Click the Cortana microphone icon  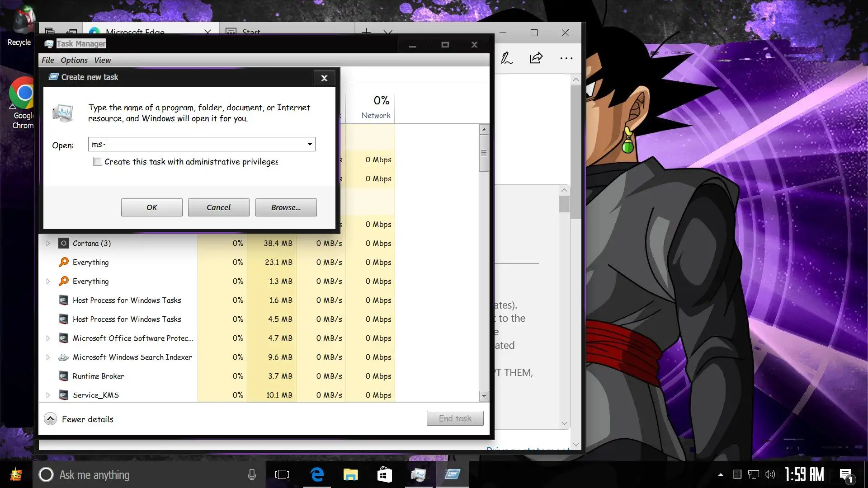click(252, 474)
